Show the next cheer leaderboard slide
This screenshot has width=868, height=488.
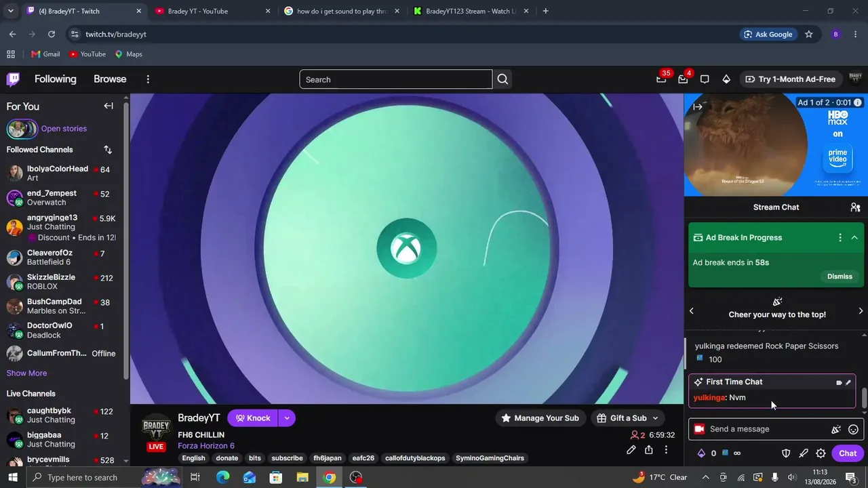click(861, 311)
